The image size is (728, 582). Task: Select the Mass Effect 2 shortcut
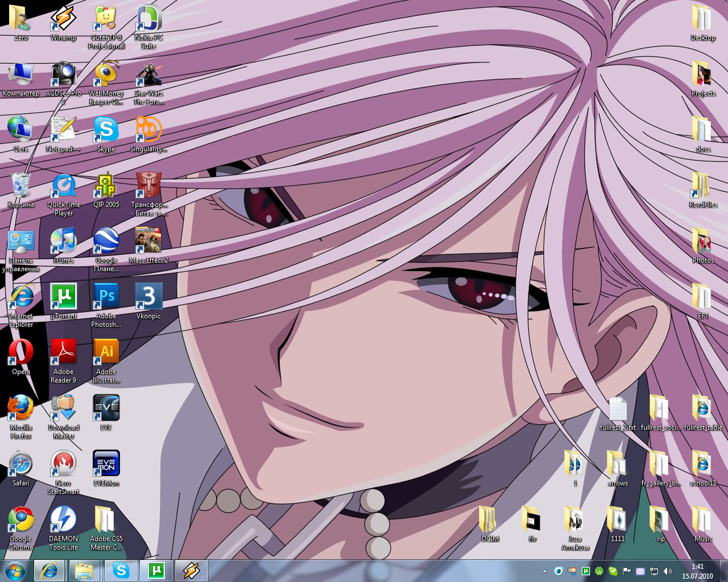pos(148,246)
